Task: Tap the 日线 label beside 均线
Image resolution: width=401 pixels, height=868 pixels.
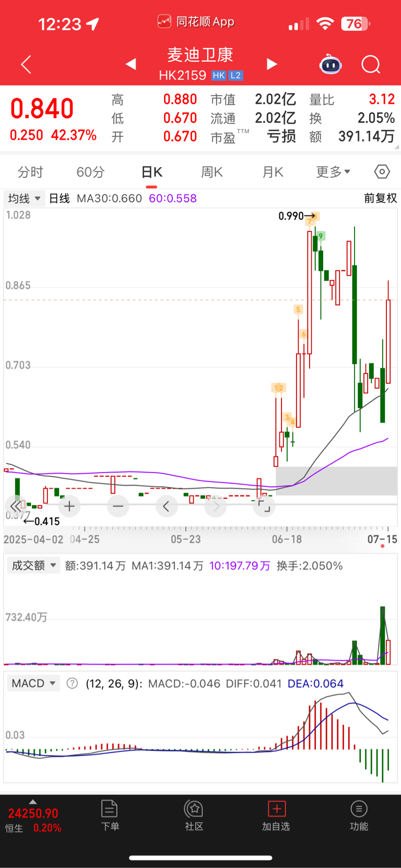Action: (59, 198)
